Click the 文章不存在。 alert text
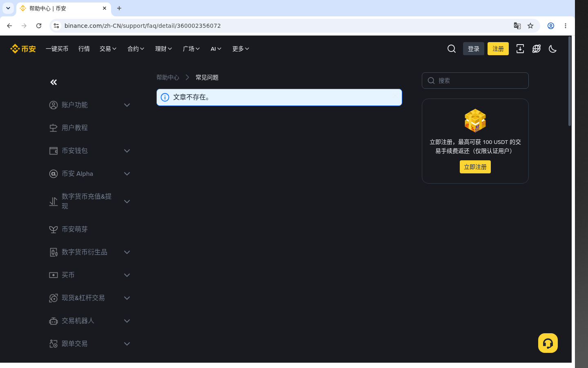The width and height of the screenshot is (588, 368). pyautogui.click(x=192, y=97)
